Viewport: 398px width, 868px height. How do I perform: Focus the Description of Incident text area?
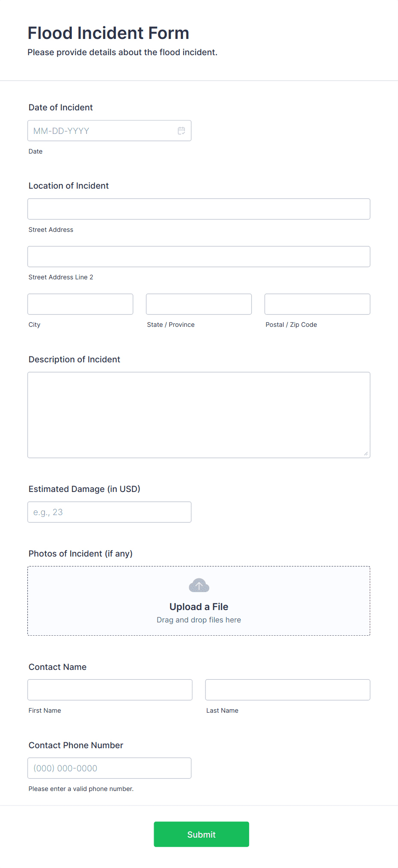[199, 415]
